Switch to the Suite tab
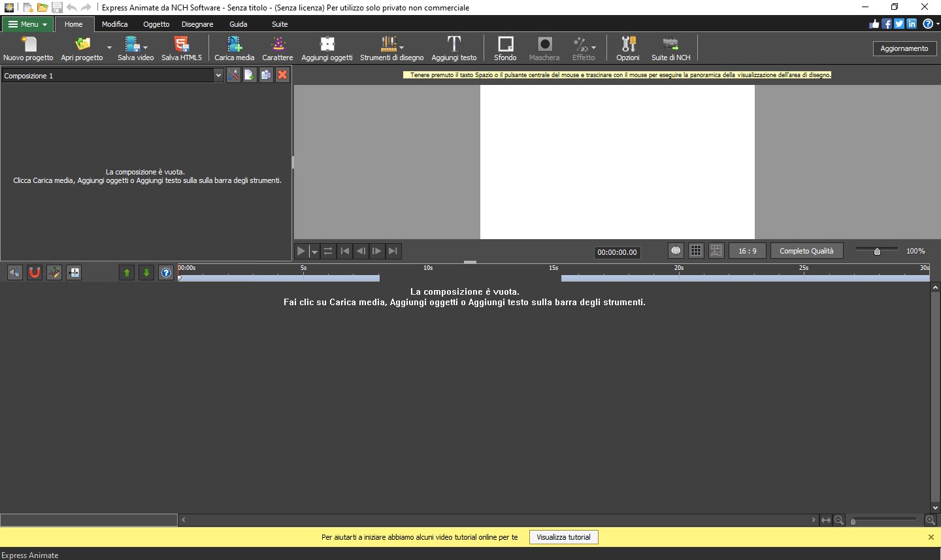The image size is (941, 560). tap(280, 24)
